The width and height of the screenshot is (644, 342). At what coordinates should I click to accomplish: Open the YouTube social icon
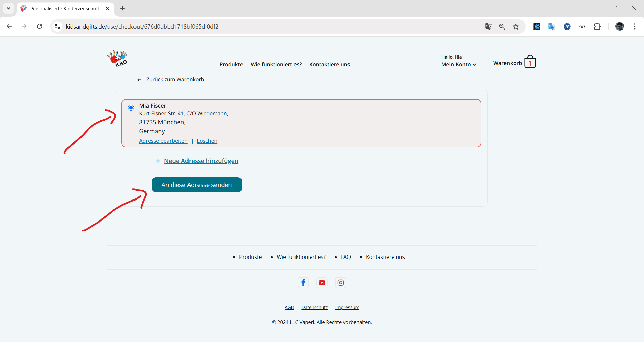pyautogui.click(x=322, y=283)
